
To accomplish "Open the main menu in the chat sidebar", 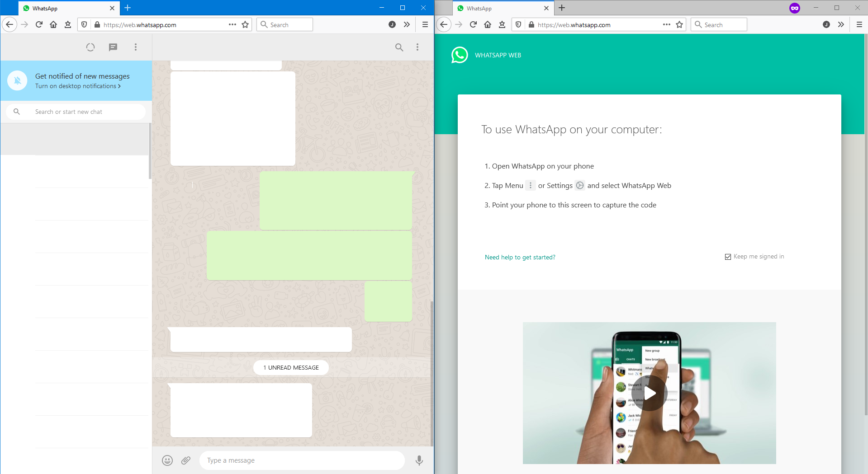I will 135,47.
